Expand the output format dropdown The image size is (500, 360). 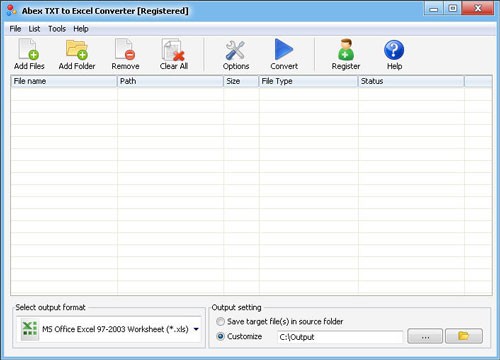point(196,329)
